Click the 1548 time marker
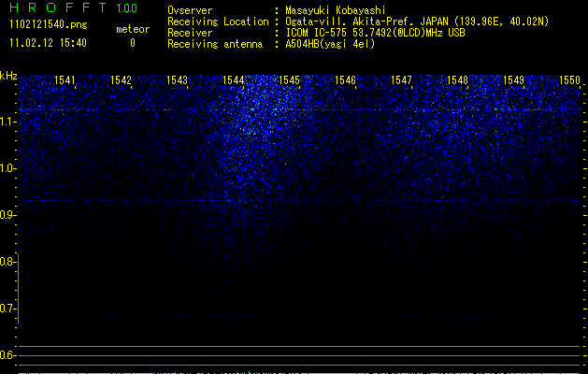 [457, 80]
